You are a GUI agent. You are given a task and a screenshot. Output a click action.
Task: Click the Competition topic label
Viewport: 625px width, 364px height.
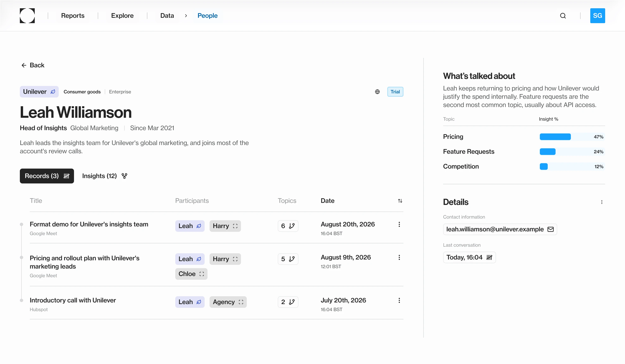pos(461,167)
